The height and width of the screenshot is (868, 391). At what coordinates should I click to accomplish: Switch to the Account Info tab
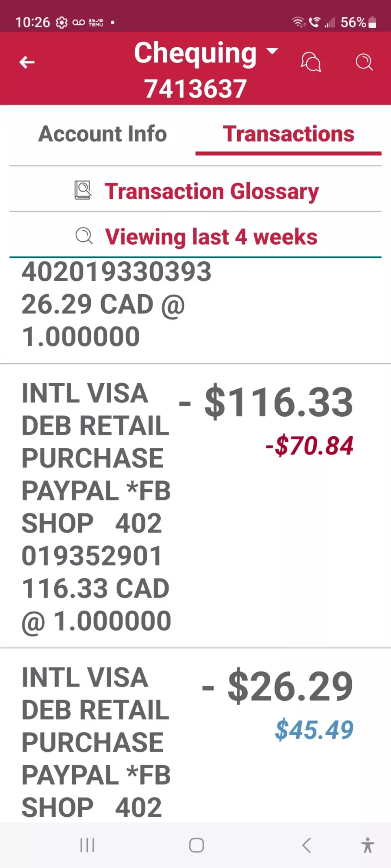(103, 134)
